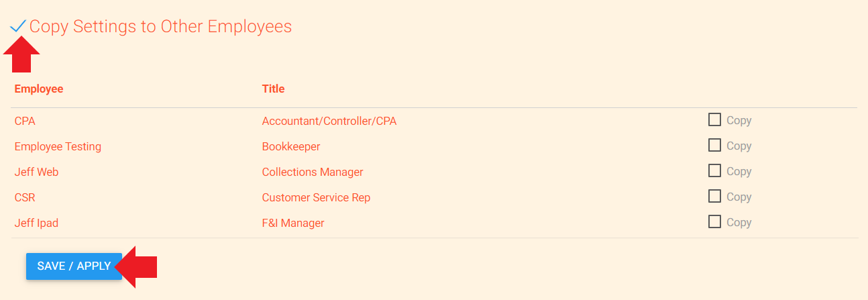Select the Copy checkbox for CSR
This screenshot has width=868, height=300.
pyautogui.click(x=715, y=196)
